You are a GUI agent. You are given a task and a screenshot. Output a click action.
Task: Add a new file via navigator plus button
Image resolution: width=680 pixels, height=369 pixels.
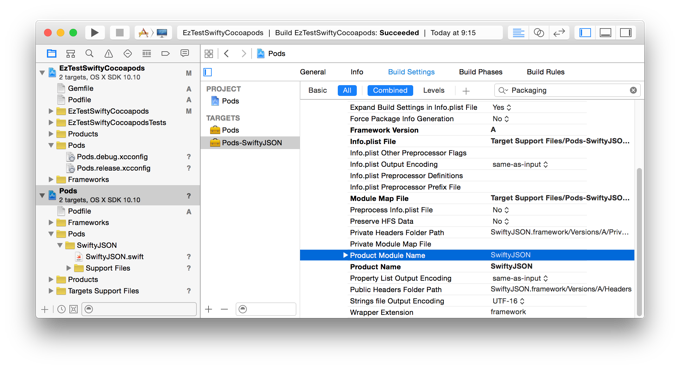(x=44, y=309)
